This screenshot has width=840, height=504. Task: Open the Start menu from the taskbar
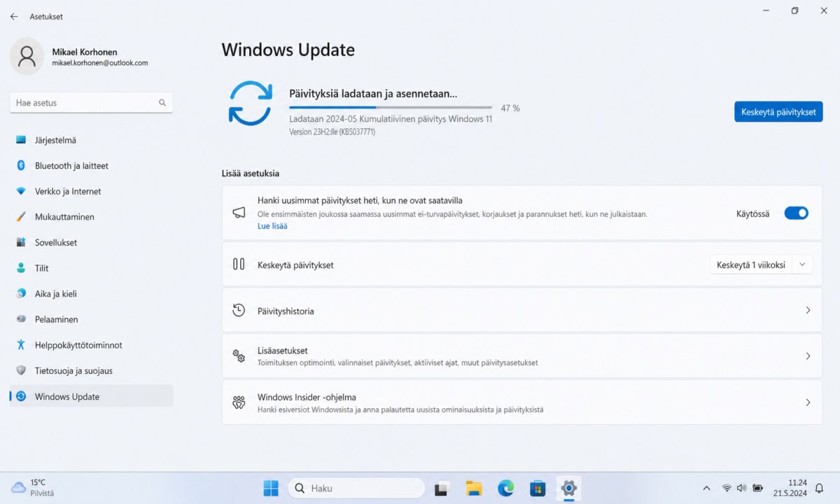click(270, 488)
